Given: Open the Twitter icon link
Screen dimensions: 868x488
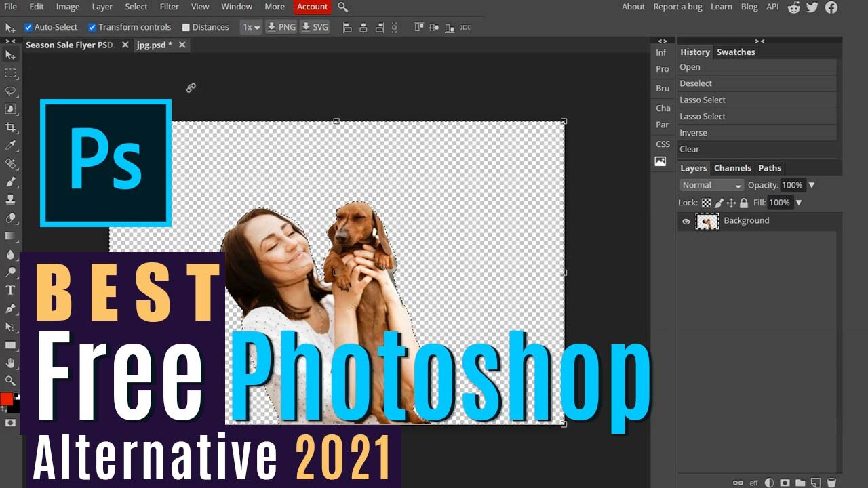Looking at the screenshot, I should point(812,7).
